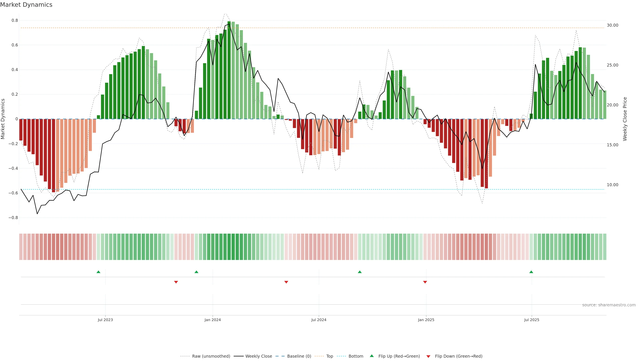
Task: Click the red triangle icon in the legend
Action: [x=428, y=356]
